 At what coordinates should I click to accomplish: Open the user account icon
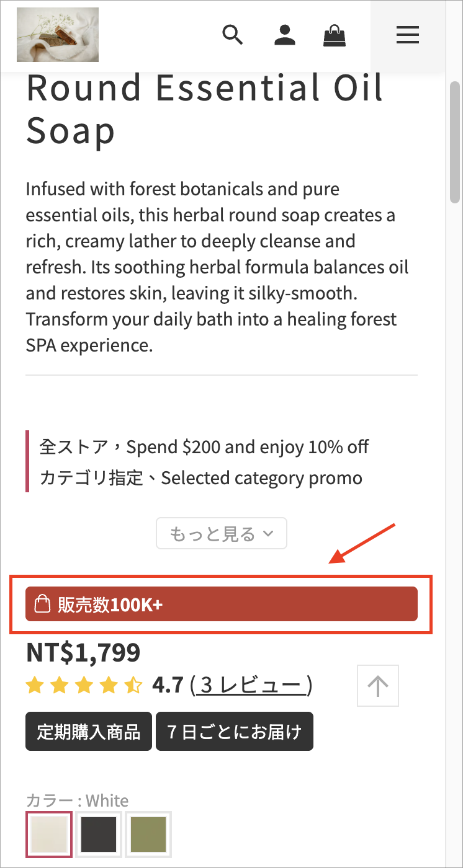point(285,35)
